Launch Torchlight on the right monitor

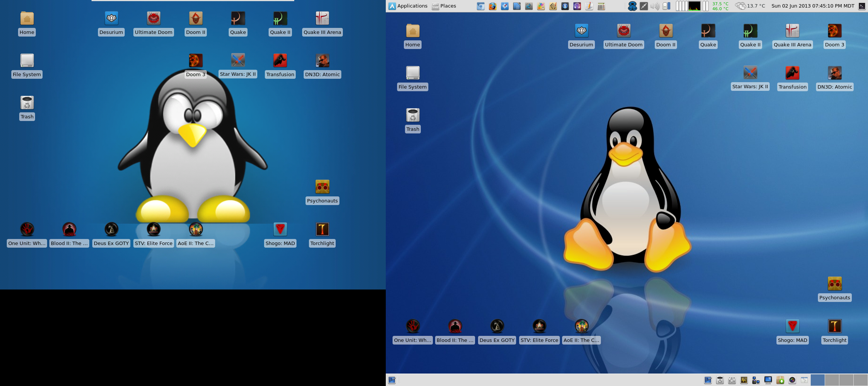click(835, 332)
